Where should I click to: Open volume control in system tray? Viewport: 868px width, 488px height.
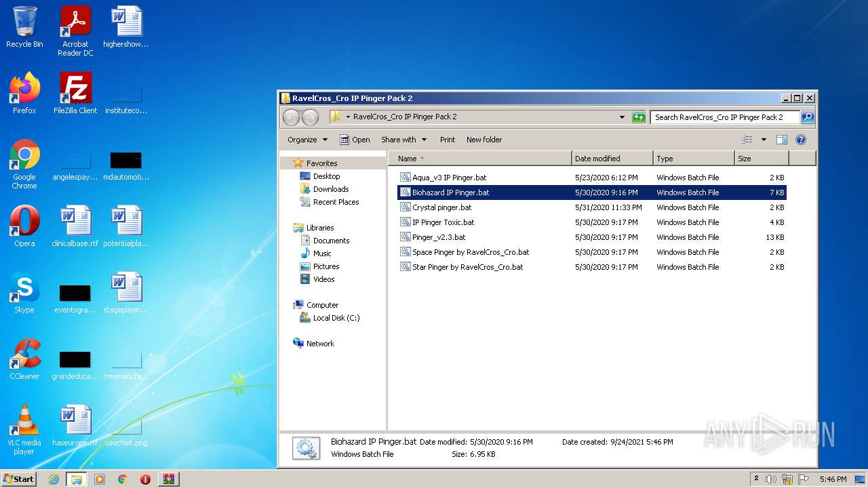coord(771,479)
